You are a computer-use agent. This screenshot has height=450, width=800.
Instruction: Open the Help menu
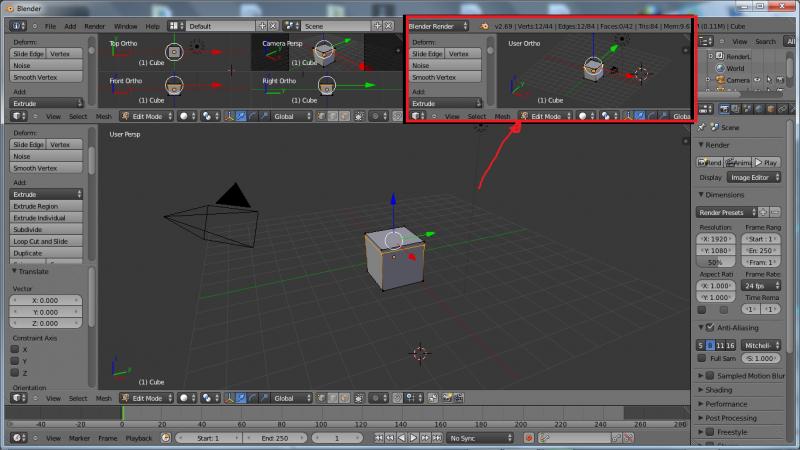pos(153,26)
